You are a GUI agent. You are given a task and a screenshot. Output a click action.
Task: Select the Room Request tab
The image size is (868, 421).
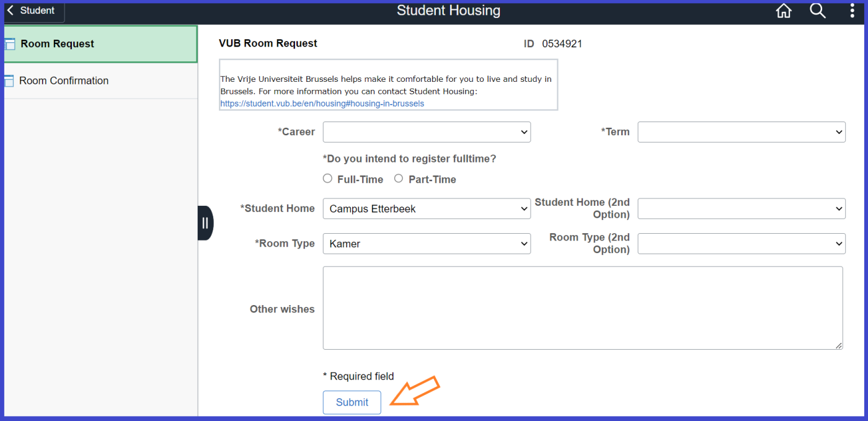tap(58, 44)
